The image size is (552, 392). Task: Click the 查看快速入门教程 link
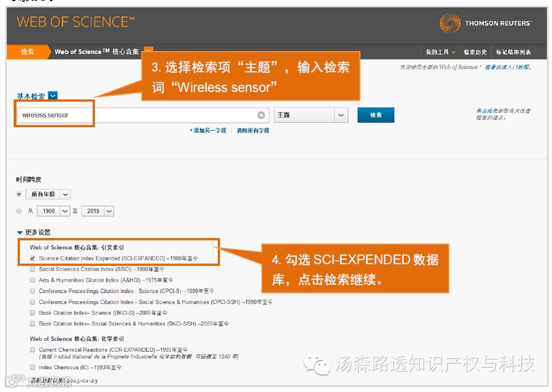pyautogui.click(x=508, y=67)
